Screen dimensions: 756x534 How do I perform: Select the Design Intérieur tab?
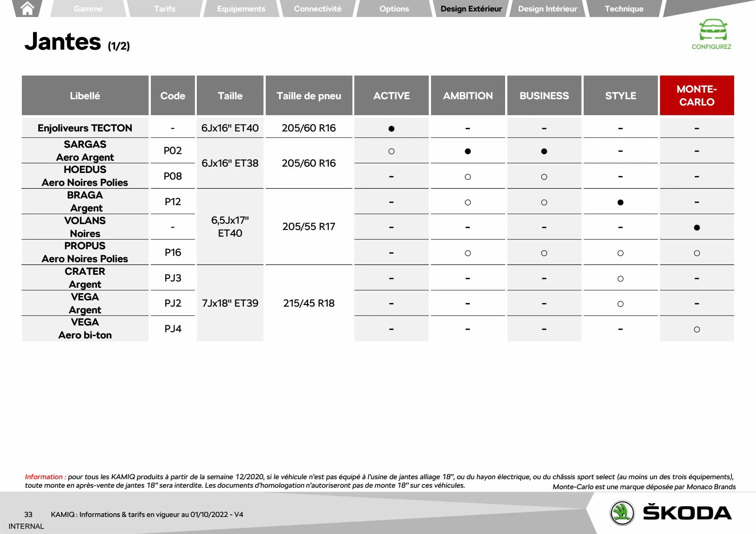548,8
